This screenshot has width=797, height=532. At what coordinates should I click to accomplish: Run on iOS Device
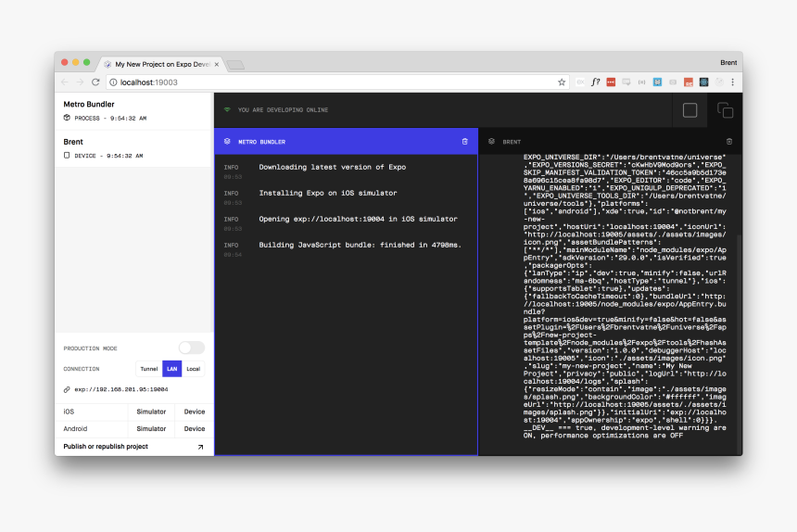pyautogui.click(x=195, y=412)
